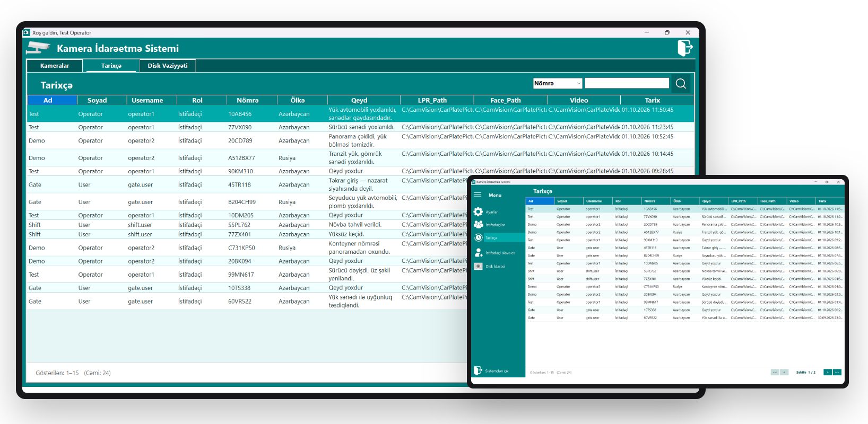Sort by the Ad column header in the large window

(52, 100)
